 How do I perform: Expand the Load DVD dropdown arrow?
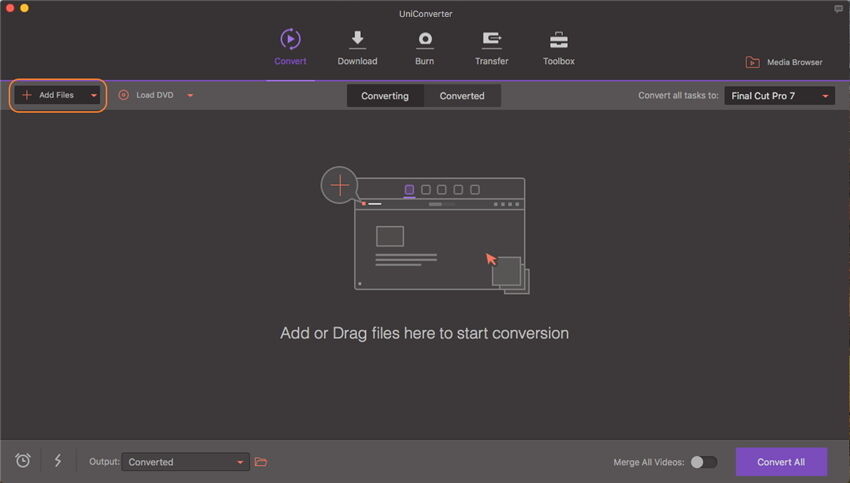(x=190, y=95)
